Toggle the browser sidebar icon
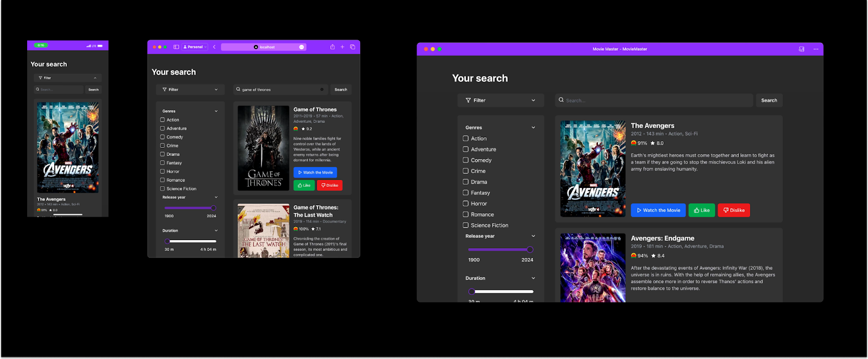This screenshot has height=359, width=868. coord(176,47)
